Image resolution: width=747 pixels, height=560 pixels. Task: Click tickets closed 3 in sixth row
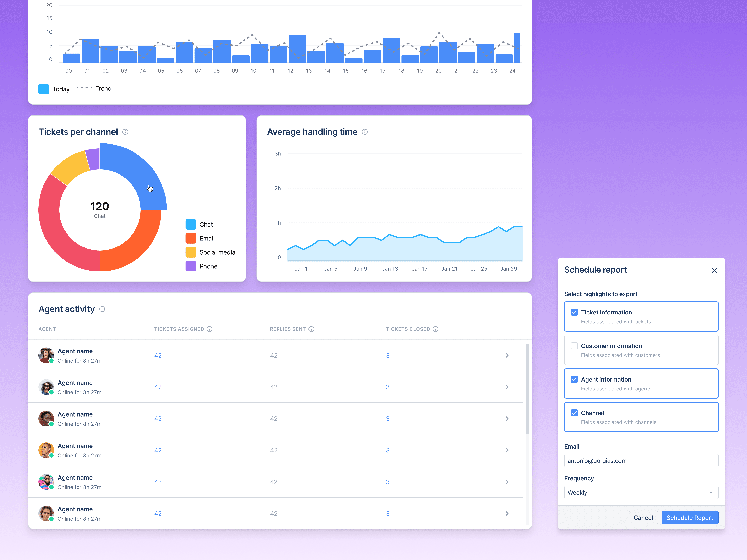[x=388, y=513]
